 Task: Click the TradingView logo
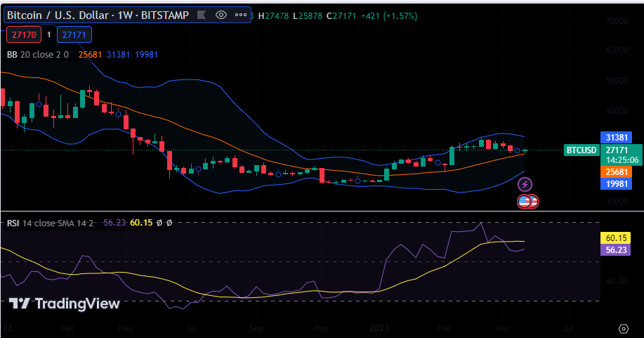coord(65,304)
